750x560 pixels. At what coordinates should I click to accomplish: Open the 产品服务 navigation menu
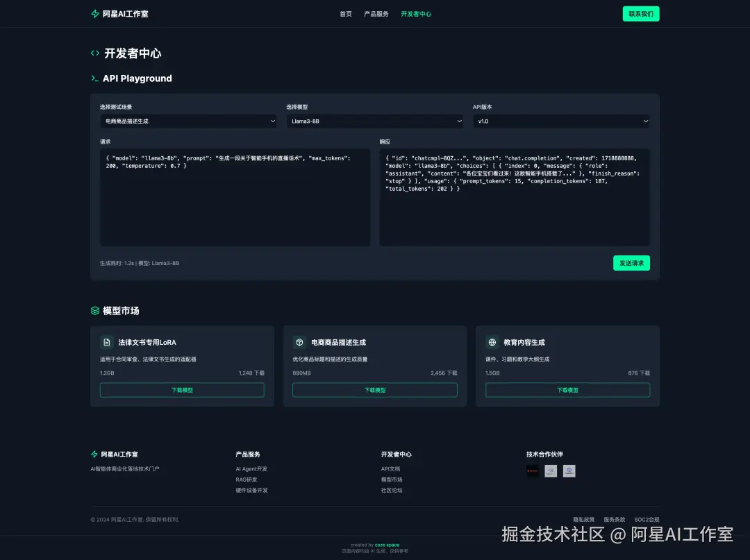coord(376,13)
